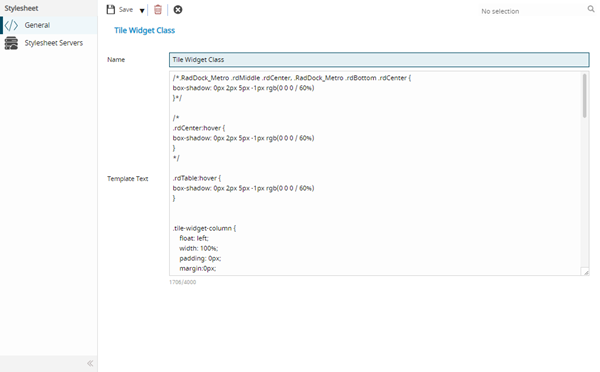Click the cancel X circle icon

click(178, 10)
